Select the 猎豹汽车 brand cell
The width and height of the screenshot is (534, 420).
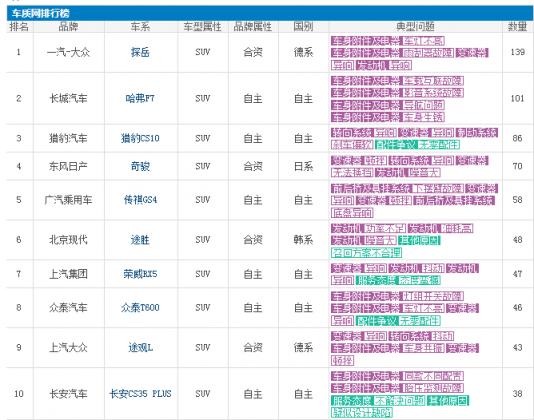(x=68, y=138)
